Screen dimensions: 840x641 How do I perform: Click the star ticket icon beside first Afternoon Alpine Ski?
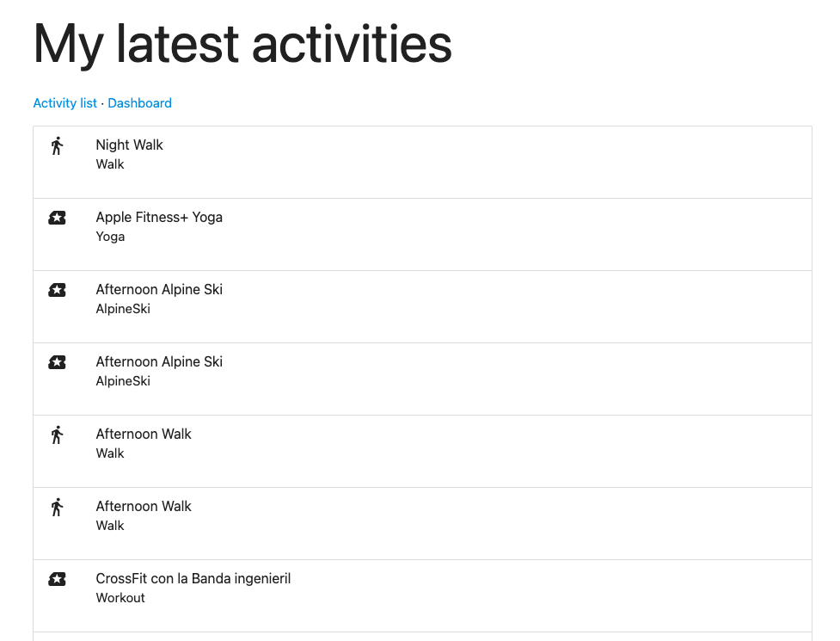(57, 290)
